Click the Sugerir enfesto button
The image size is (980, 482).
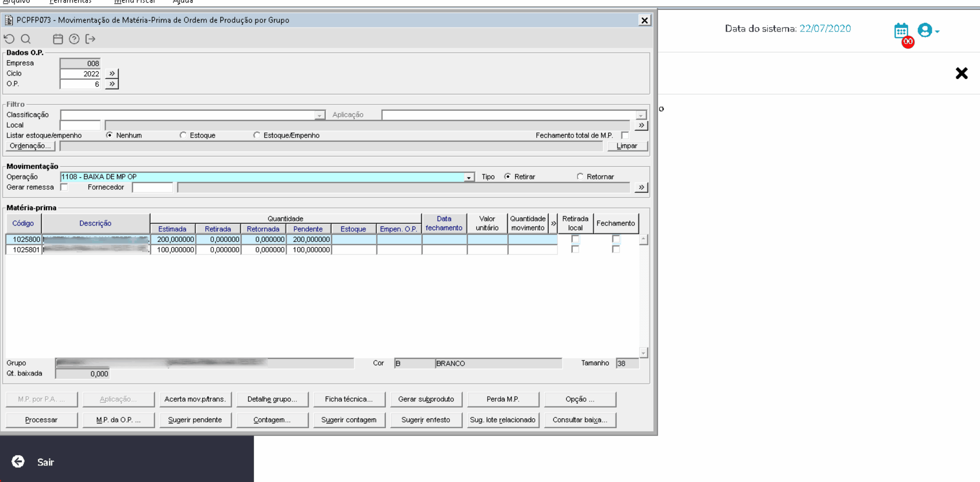click(x=426, y=420)
